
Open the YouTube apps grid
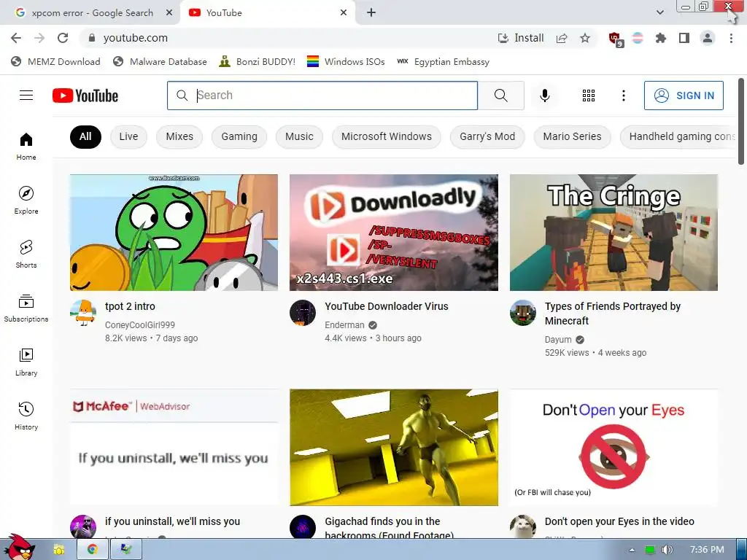pyautogui.click(x=589, y=96)
